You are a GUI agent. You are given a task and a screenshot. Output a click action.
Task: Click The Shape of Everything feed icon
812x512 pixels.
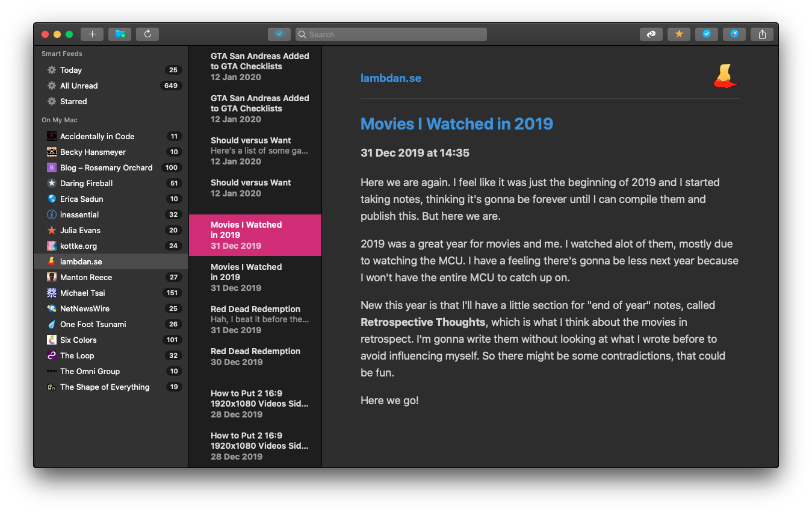pyautogui.click(x=52, y=387)
